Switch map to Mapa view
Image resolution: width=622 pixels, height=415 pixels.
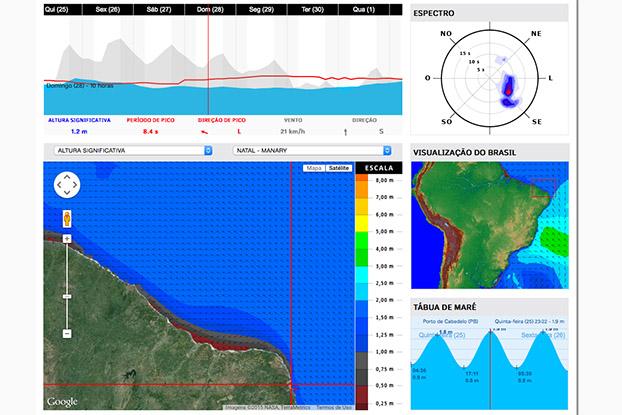(314, 168)
